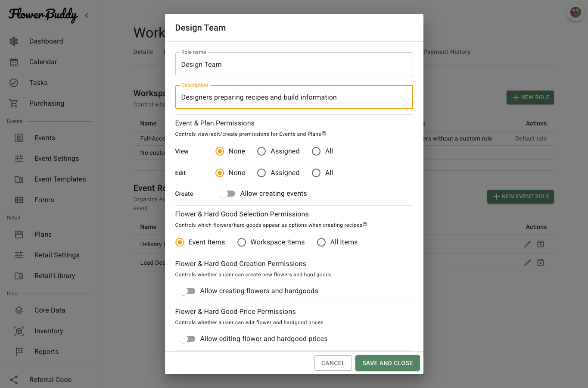Enable Allow editing flower and hardgood prices

click(187, 339)
